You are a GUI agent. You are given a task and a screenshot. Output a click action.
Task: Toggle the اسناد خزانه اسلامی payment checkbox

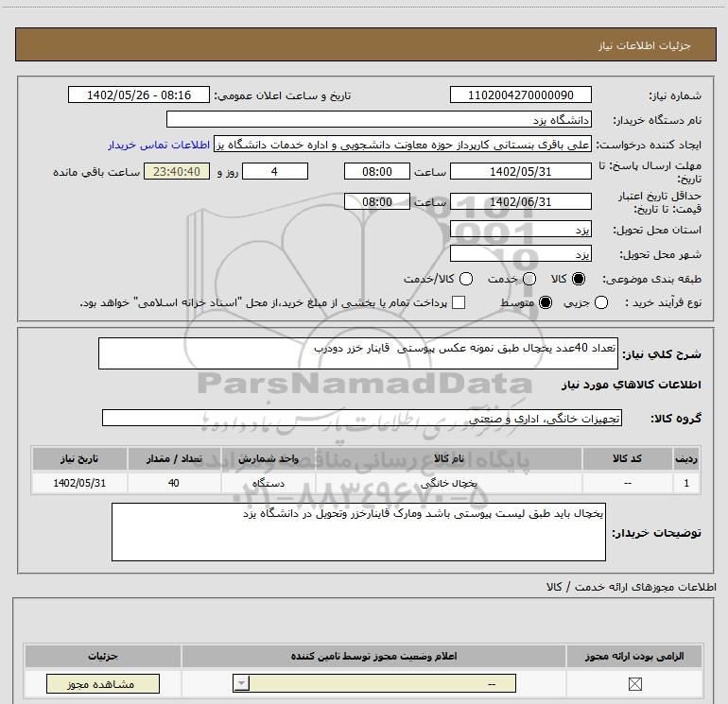[x=459, y=302]
